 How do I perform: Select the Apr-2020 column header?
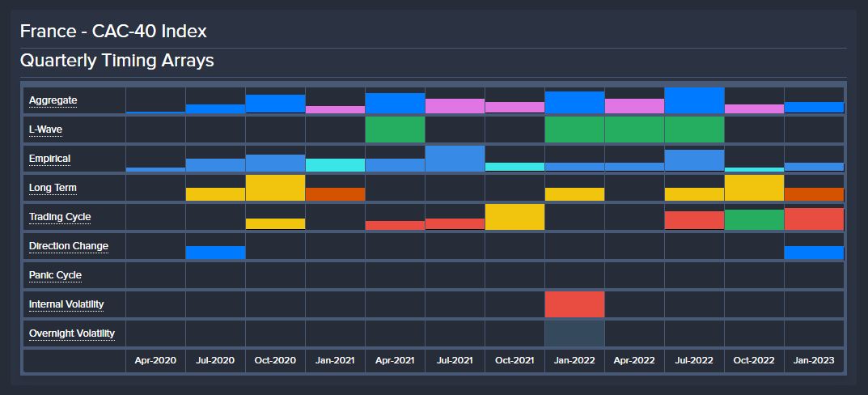155,361
